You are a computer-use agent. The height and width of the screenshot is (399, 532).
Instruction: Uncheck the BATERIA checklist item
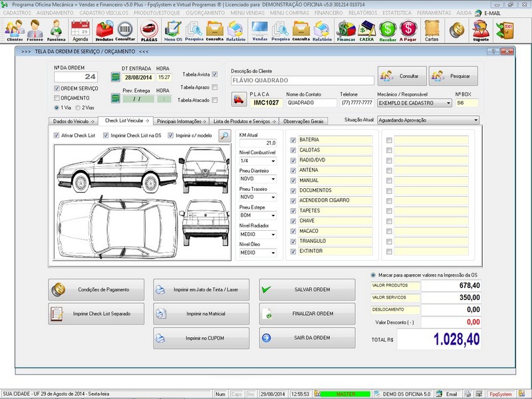(293, 140)
